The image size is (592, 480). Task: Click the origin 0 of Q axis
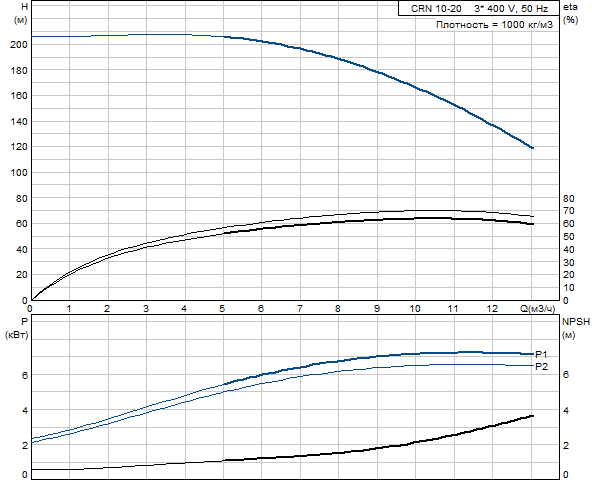click(x=30, y=309)
